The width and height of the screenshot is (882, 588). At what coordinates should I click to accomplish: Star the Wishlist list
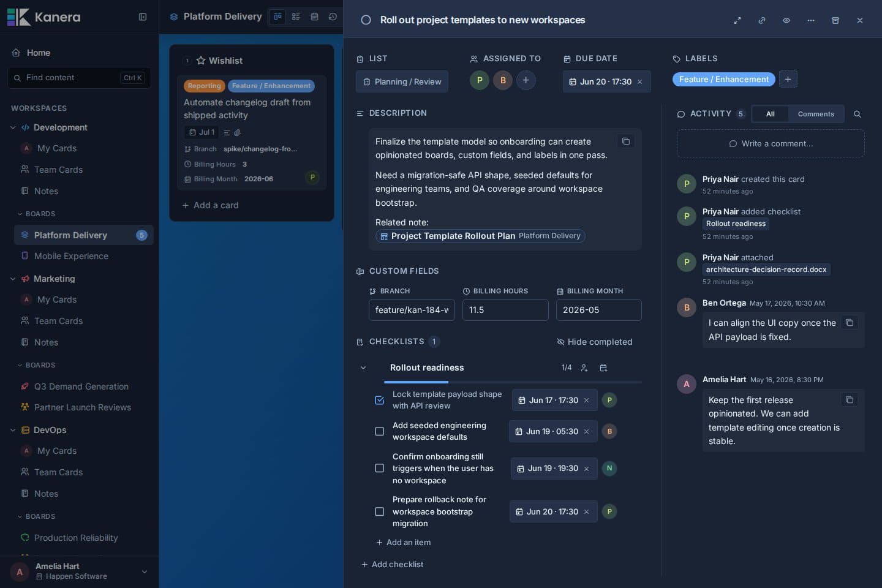(200, 61)
